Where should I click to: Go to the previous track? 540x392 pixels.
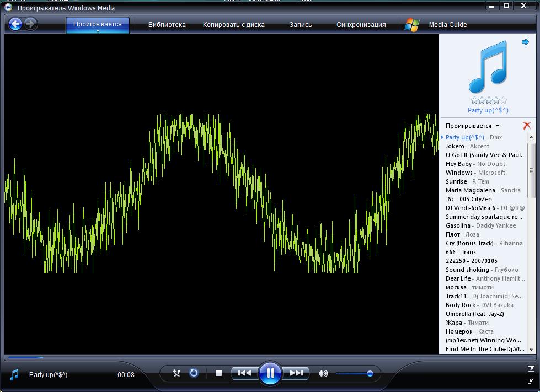tap(244, 373)
